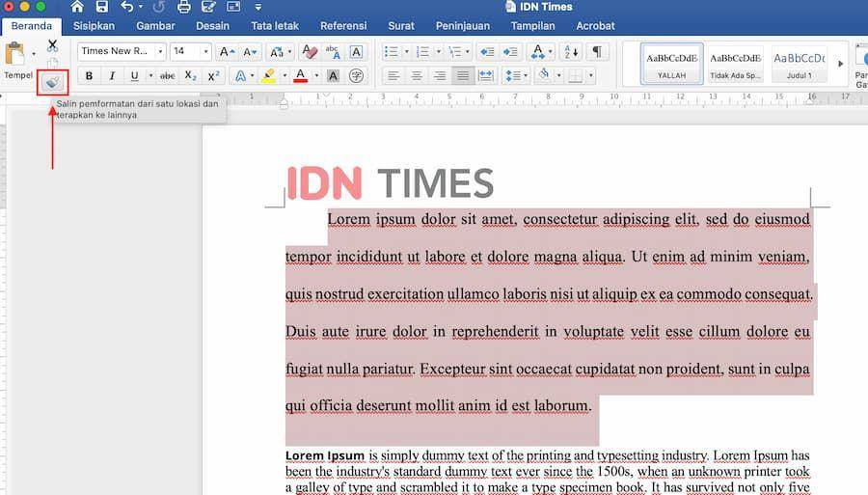Switch to the Sisipkan tab
The height and width of the screenshot is (495, 868).
[x=94, y=26]
